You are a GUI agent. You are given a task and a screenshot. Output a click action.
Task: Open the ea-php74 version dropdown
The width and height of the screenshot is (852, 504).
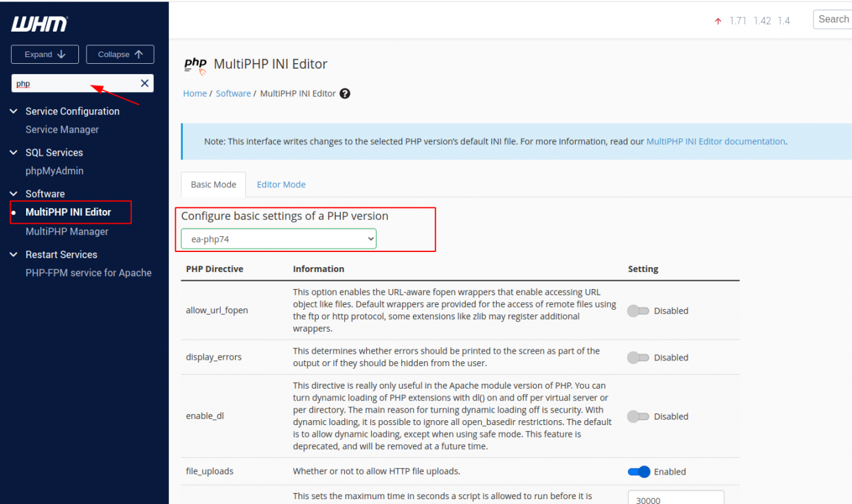pos(278,238)
